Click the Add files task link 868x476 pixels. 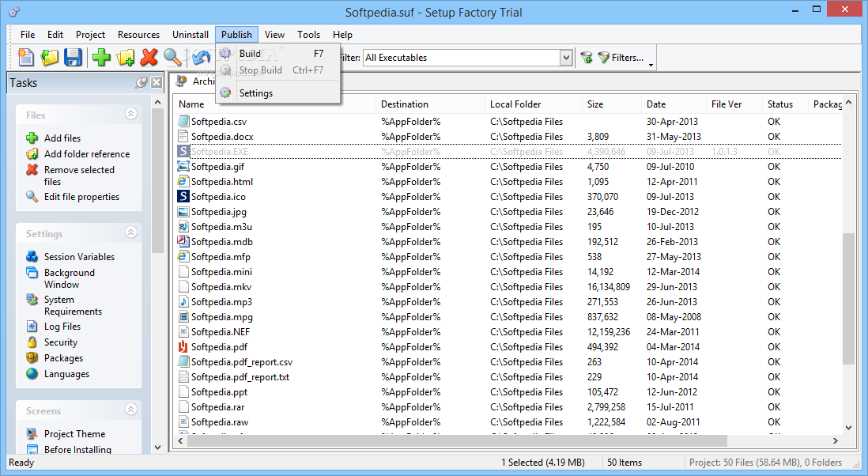coord(62,138)
